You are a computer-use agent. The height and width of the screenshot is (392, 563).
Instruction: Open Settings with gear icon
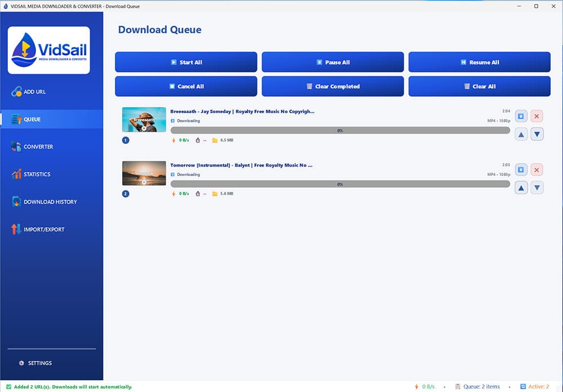coord(35,363)
